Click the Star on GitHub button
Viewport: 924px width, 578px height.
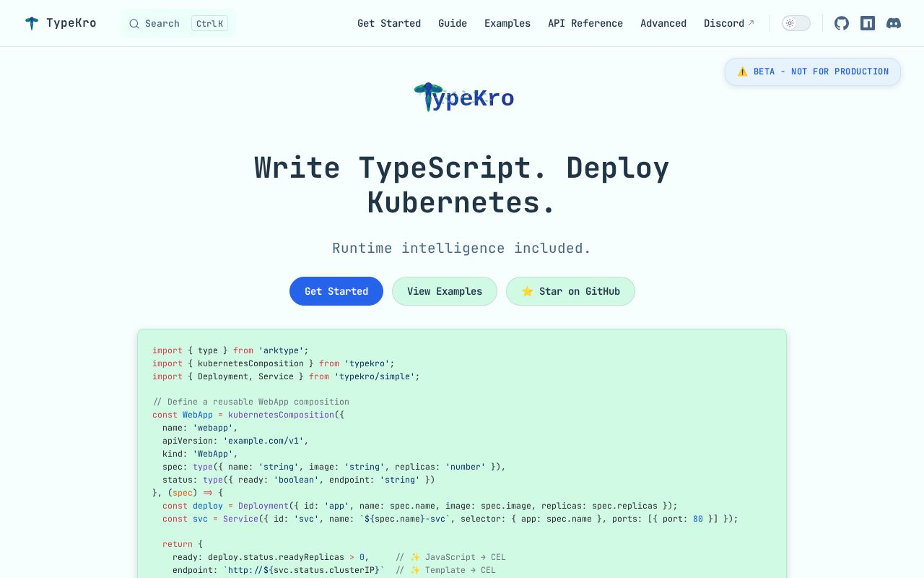point(570,291)
